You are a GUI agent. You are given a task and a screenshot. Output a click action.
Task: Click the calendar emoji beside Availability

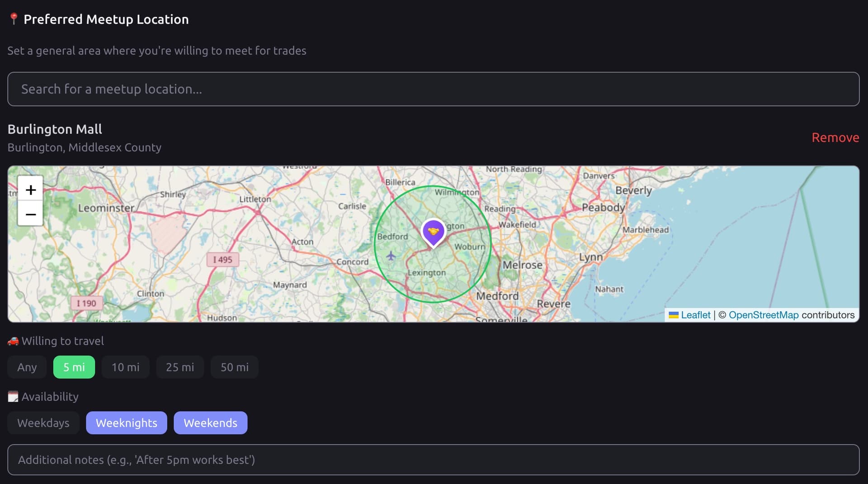coord(14,396)
